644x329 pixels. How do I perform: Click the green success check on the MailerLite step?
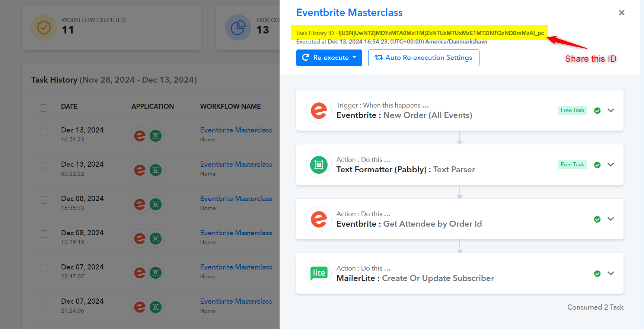coord(597,274)
